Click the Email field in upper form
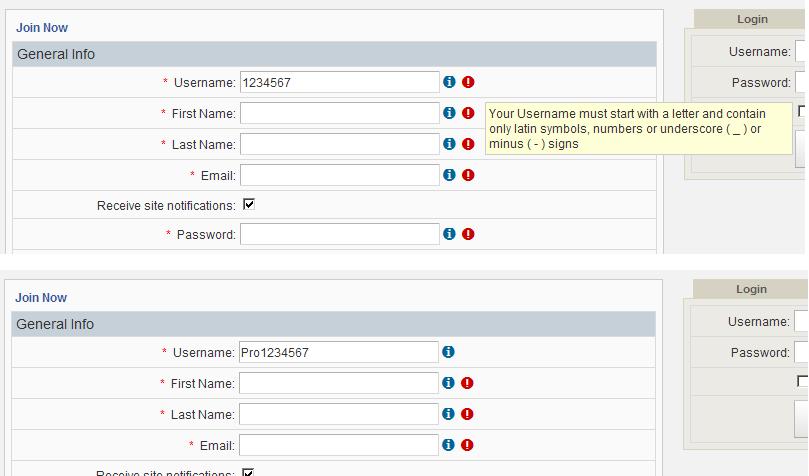The image size is (809, 476). 339,175
